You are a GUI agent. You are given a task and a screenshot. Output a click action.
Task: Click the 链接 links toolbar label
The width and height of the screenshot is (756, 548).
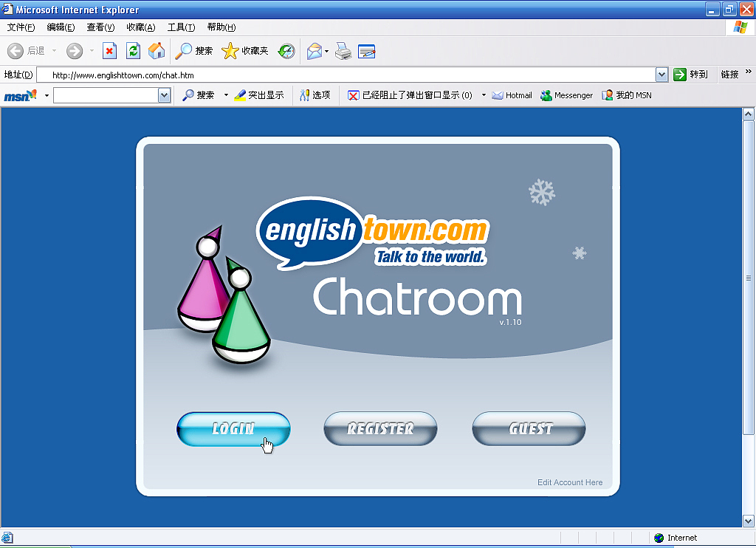(730, 75)
